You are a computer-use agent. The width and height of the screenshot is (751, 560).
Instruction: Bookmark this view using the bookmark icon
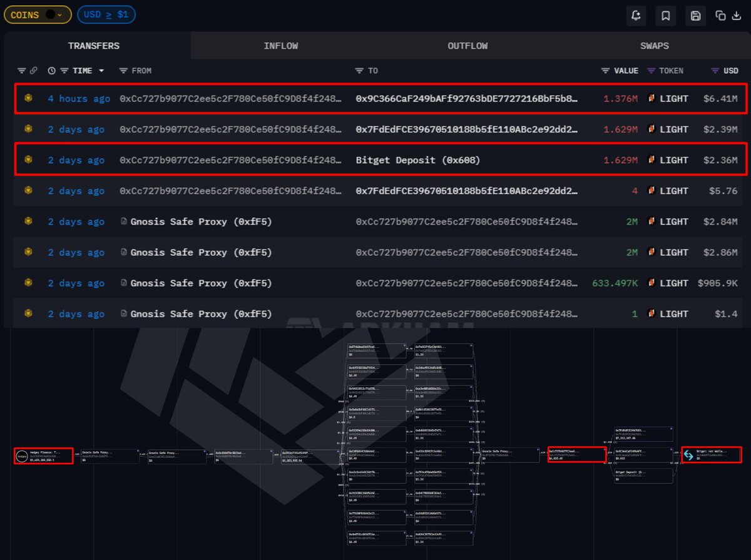click(x=665, y=16)
